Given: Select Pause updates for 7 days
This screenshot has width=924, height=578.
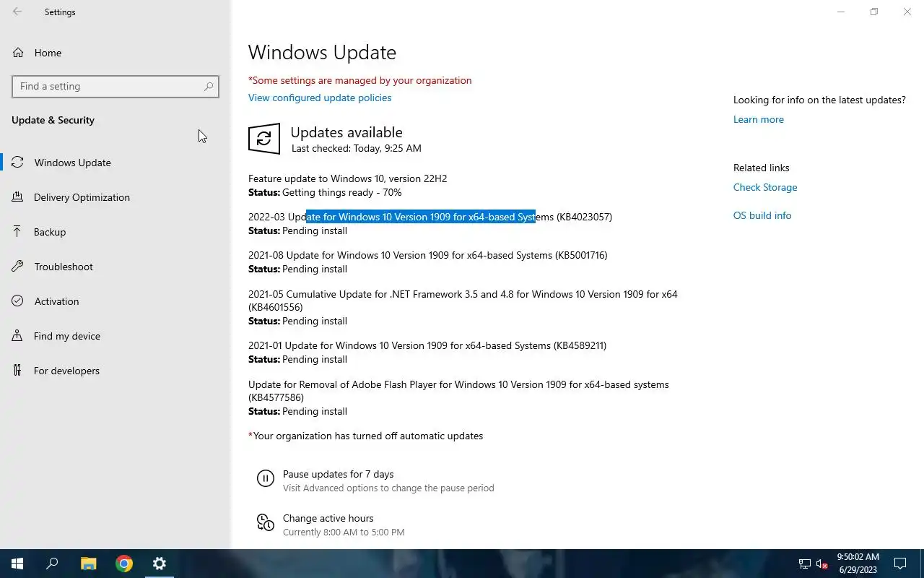Looking at the screenshot, I should tap(338, 474).
